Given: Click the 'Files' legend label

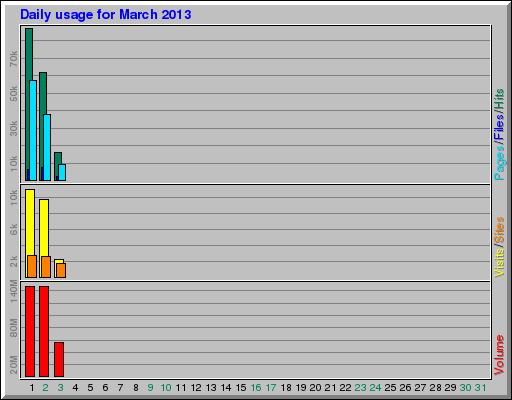Looking at the screenshot, I should pyautogui.click(x=499, y=128).
